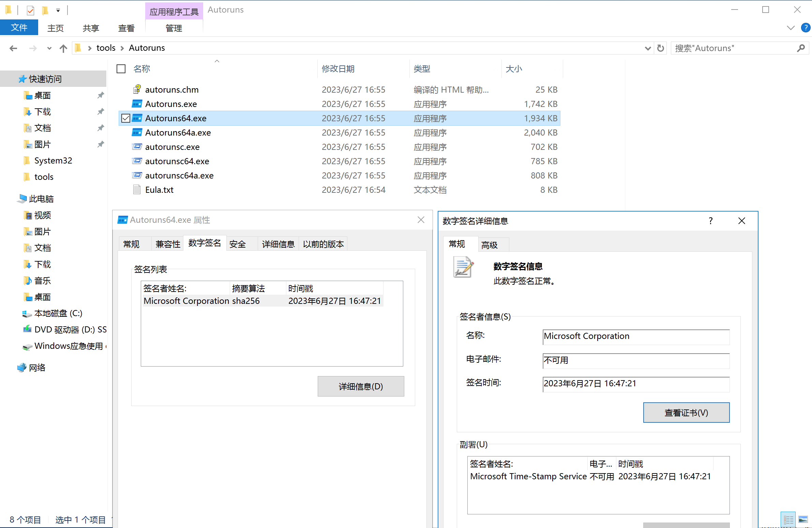Click the autorunsc64.exe console icon
This screenshot has height=528, width=812.
coord(137,161)
